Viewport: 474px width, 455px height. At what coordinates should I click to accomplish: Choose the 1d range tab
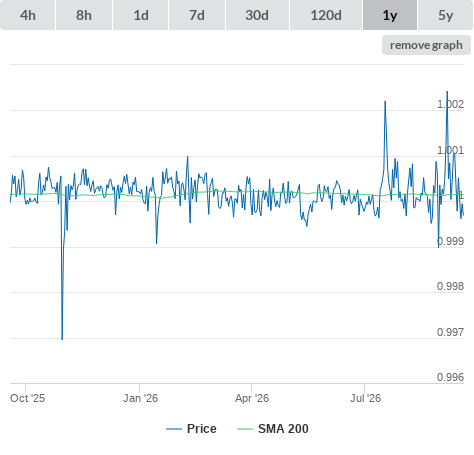(141, 15)
